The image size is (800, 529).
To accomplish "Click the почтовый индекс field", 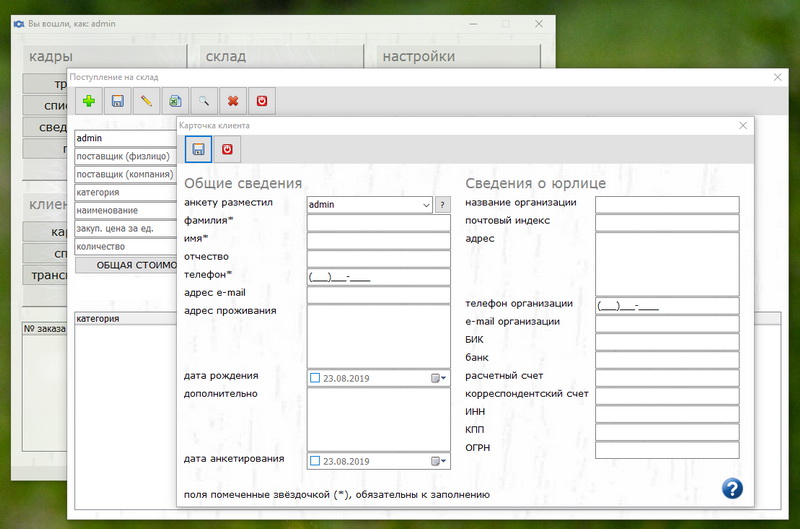I will 667,223.
